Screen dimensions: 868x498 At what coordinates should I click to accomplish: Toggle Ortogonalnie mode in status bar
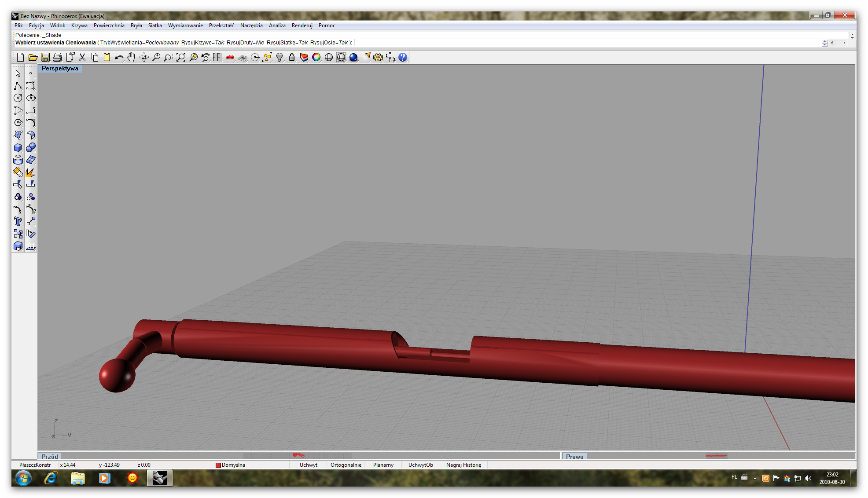346,465
